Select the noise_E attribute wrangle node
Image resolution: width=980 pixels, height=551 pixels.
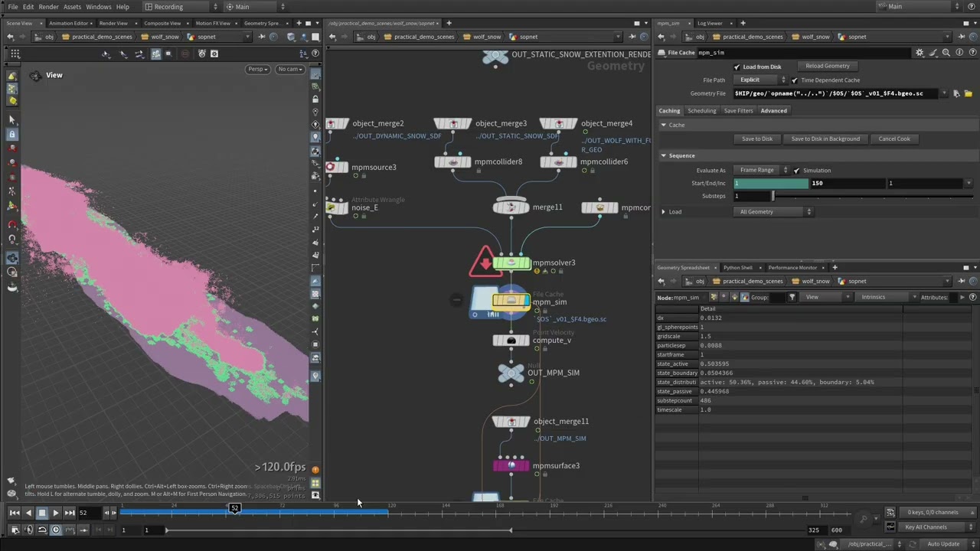tap(335, 207)
